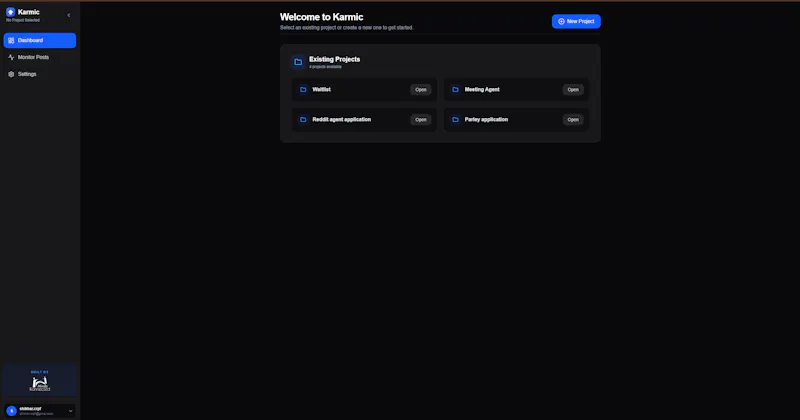Create a New Project
The width and height of the screenshot is (800, 420).
[x=576, y=21]
